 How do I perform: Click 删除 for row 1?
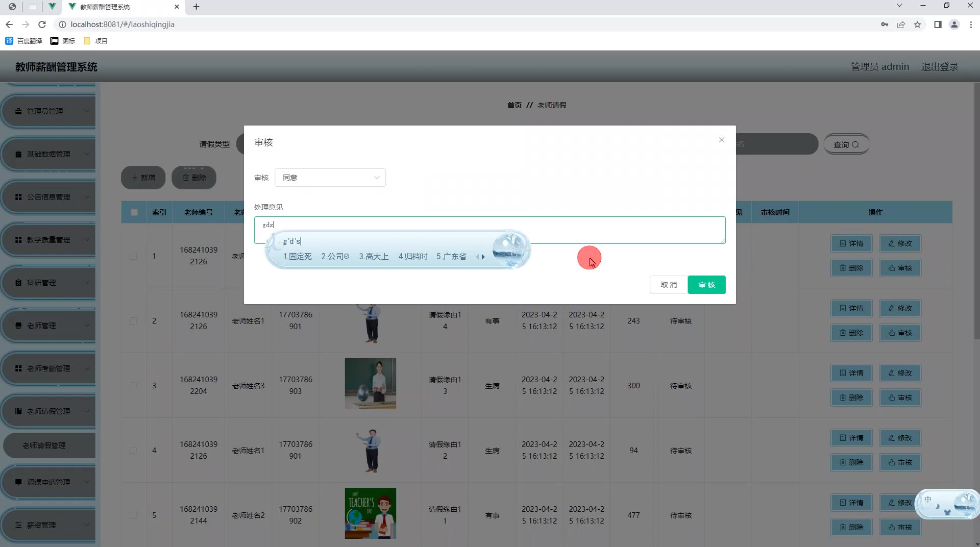(851, 268)
